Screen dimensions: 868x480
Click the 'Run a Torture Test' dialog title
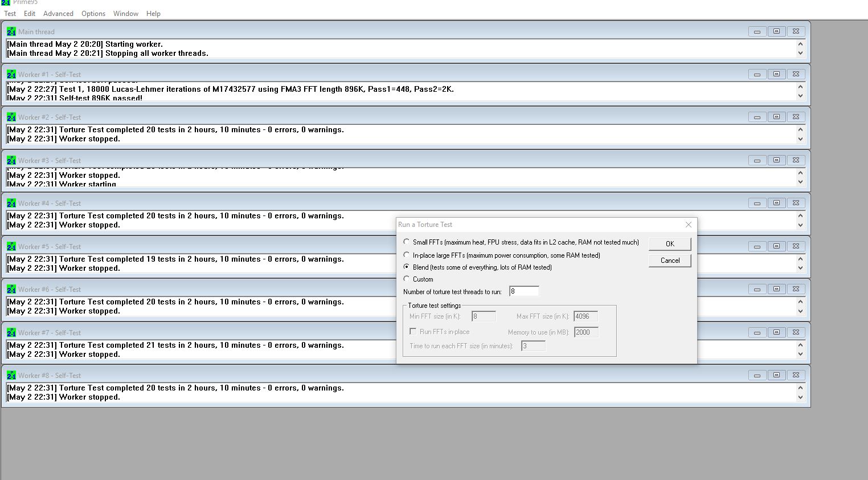click(x=425, y=225)
